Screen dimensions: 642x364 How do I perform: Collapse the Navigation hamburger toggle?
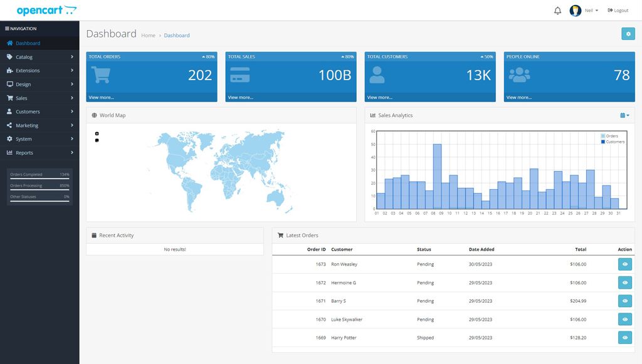click(7, 29)
